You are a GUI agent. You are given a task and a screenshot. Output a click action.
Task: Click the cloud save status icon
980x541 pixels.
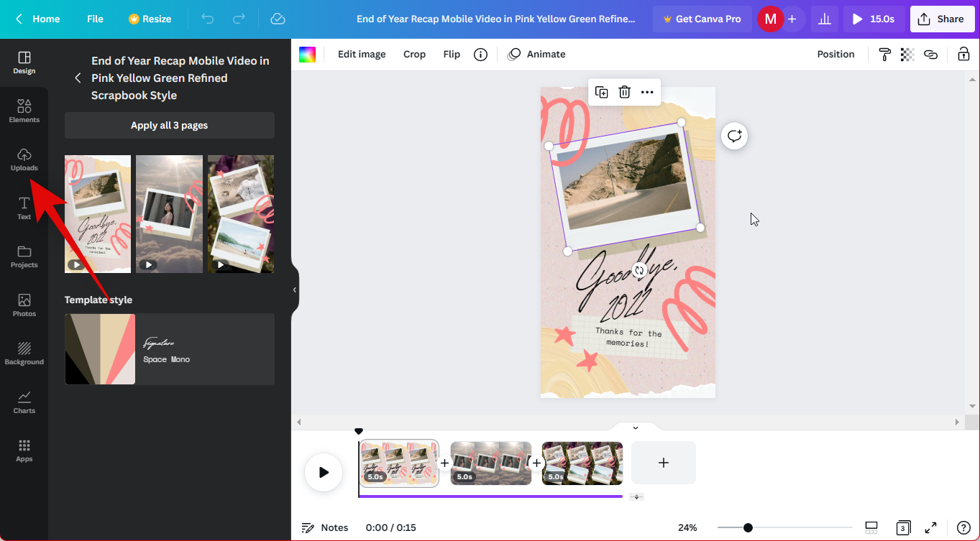click(278, 19)
